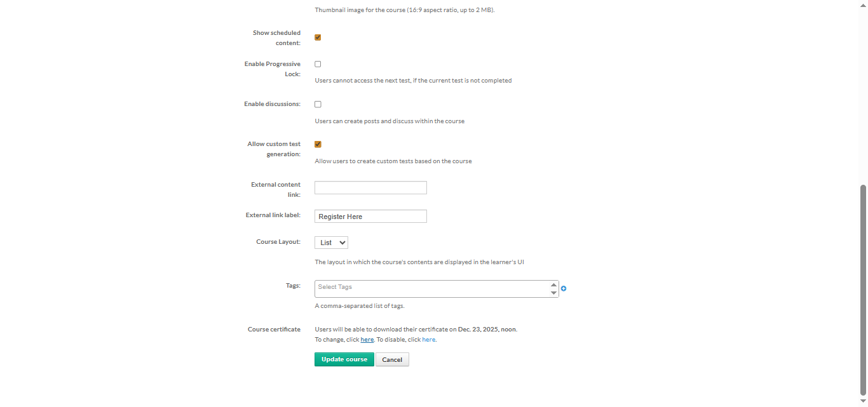Click the External link label text box

370,217
